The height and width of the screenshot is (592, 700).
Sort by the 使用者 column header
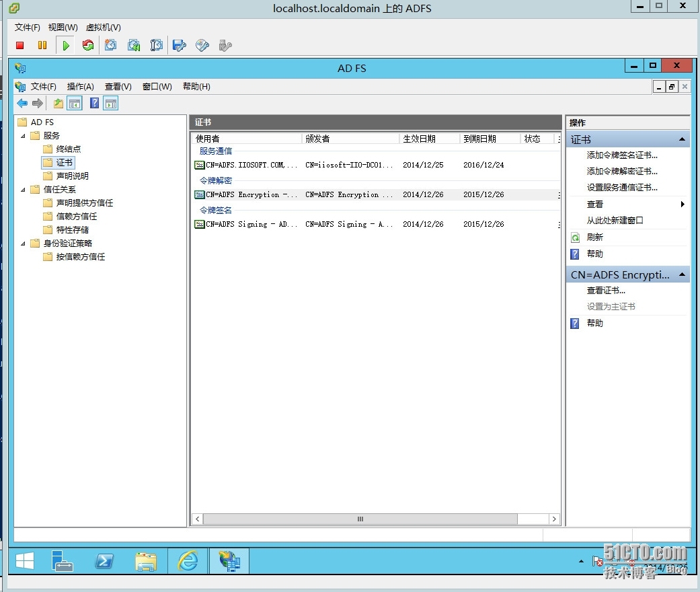(x=247, y=139)
